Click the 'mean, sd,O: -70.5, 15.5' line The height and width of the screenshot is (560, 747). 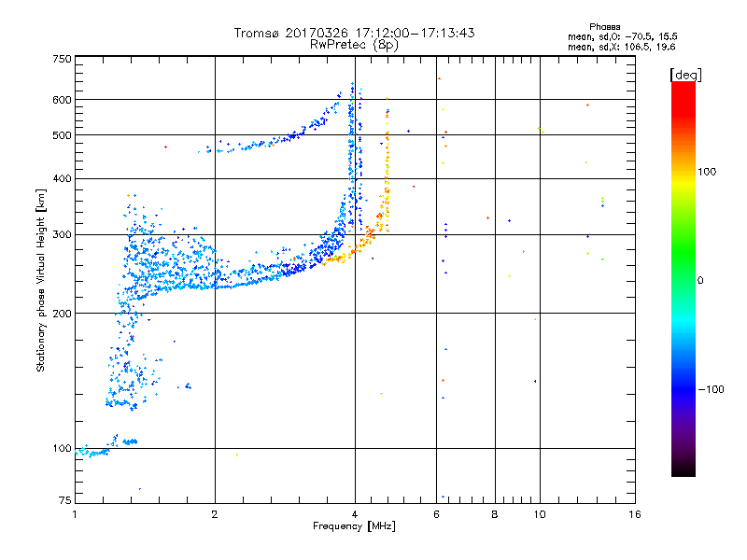point(622,36)
